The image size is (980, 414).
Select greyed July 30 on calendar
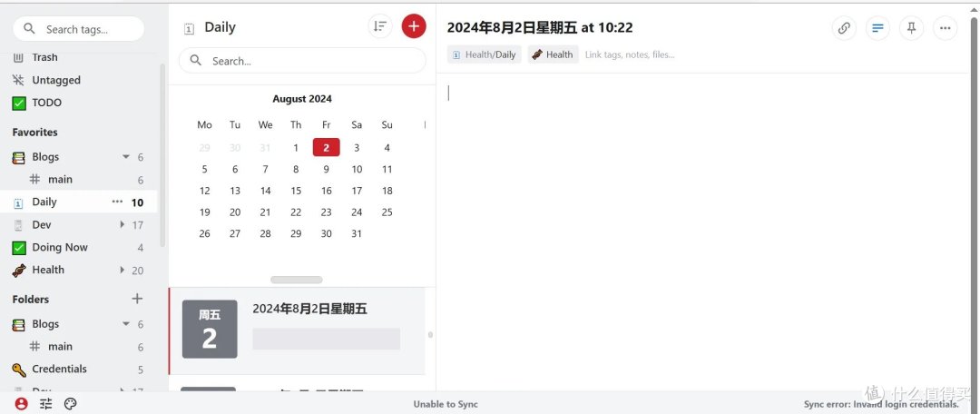[235, 148]
